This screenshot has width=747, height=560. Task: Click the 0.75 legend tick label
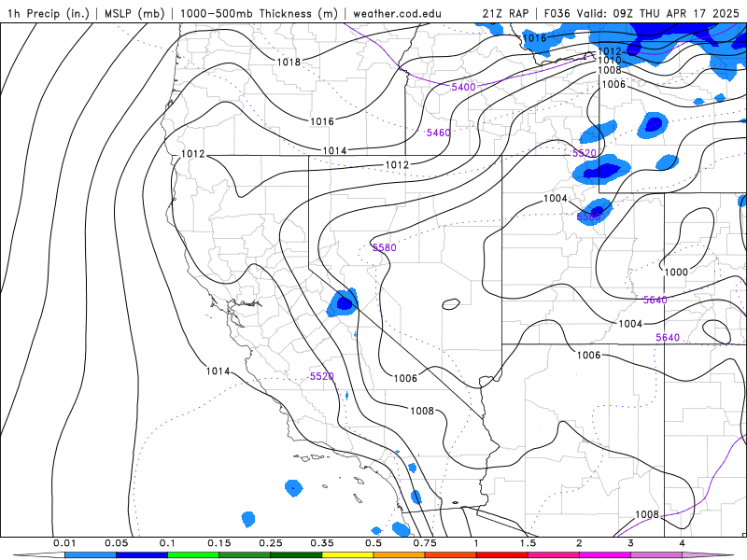click(425, 543)
